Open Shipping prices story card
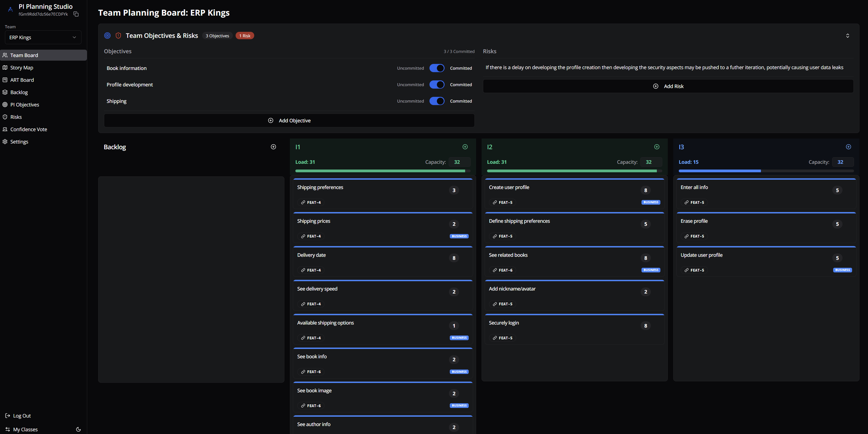868x434 pixels. point(383,228)
